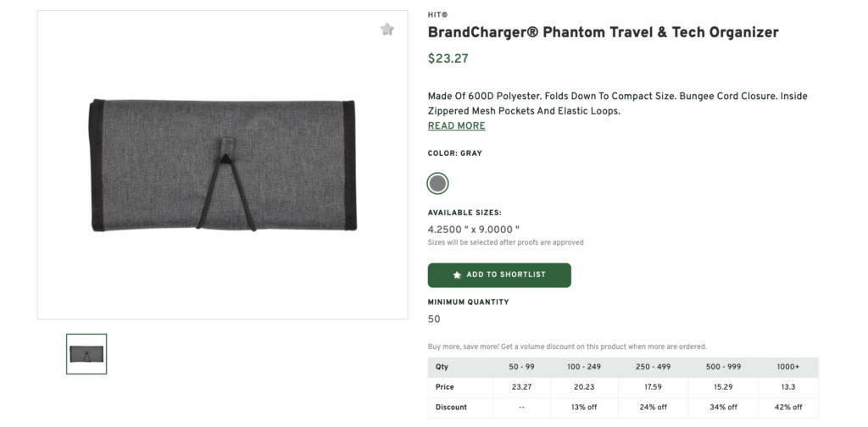868x427 pixels.
Task: Click the minimum quantity value 50
Action: [x=434, y=319]
